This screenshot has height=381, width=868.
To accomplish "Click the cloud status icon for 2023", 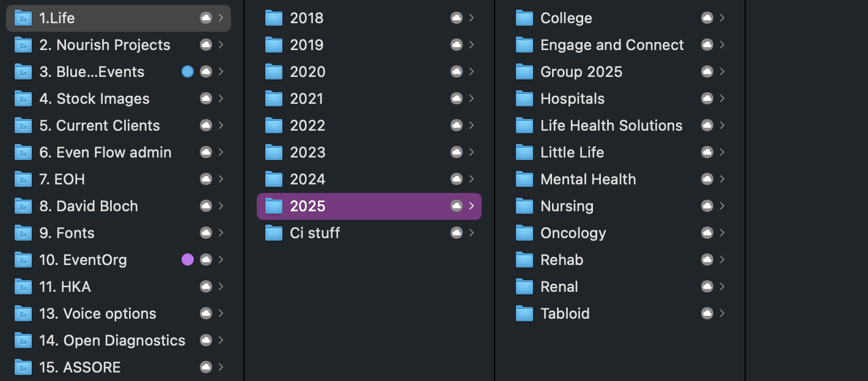I will click(x=456, y=153).
